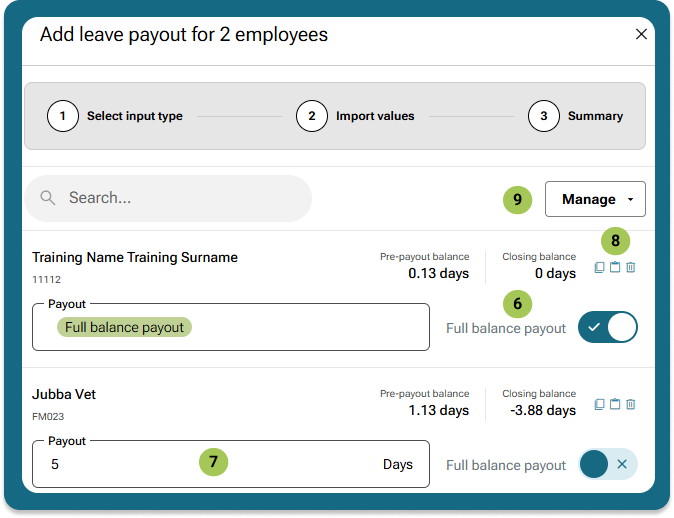674x518 pixels.
Task: Enable full balance payout for Jubba Vet
Action: pos(607,464)
